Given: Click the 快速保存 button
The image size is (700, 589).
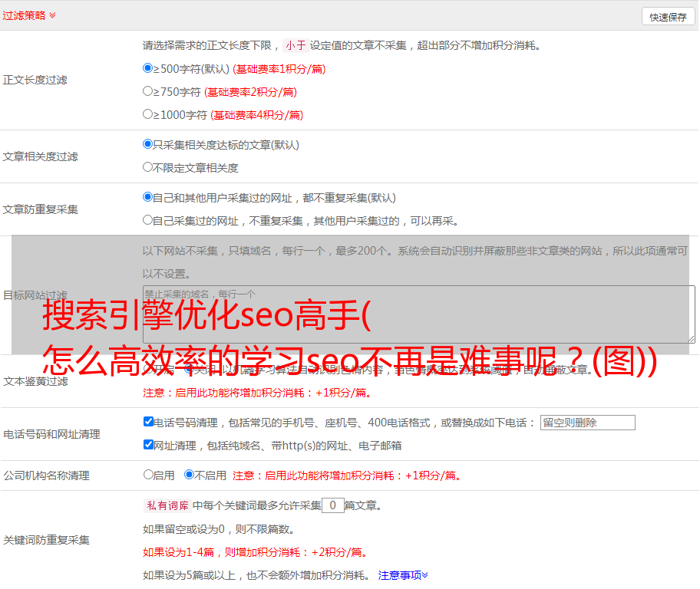Looking at the screenshot, I should [x=667, y=17].
